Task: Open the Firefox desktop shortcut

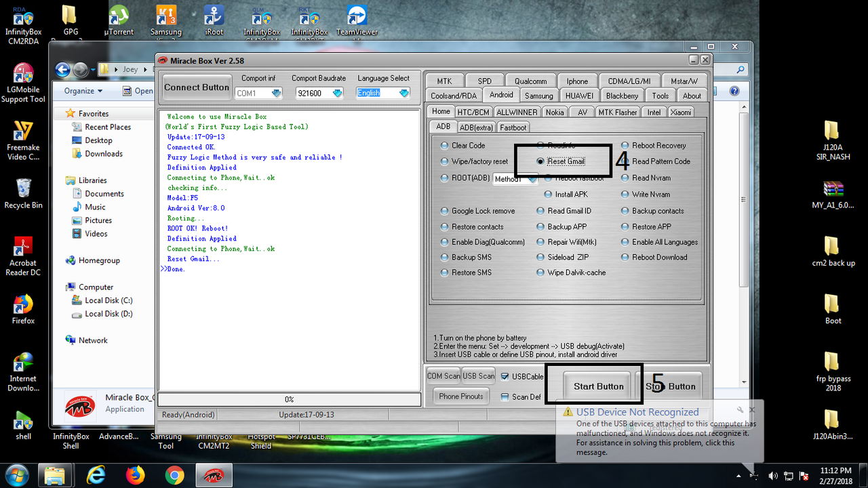Action: 23,310
